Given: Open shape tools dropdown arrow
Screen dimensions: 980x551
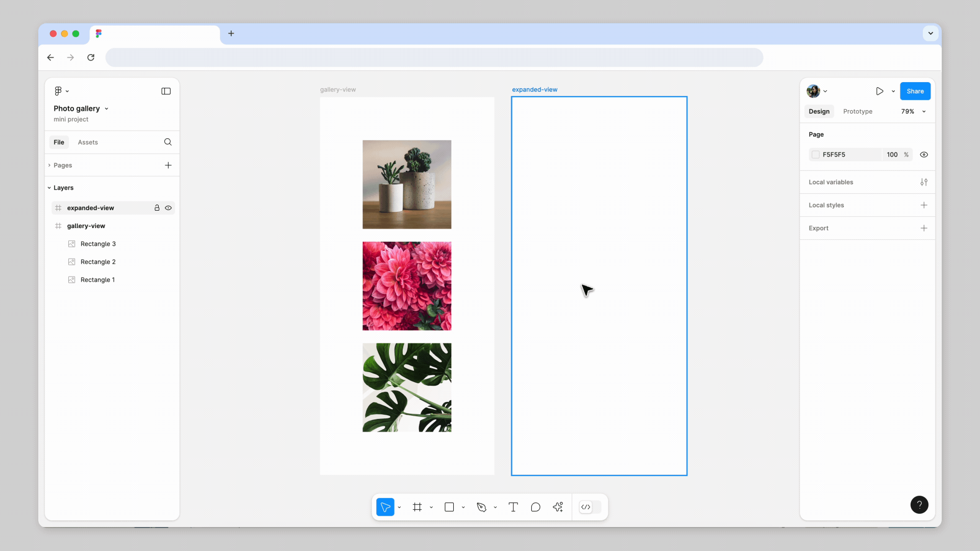Looking at the screenshot, I should [463, 507].
